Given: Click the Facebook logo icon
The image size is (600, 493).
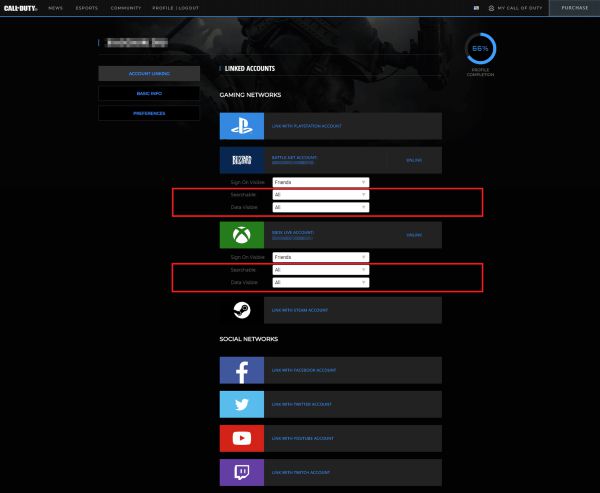Looking at the screenshot, I should coord(242,370).
